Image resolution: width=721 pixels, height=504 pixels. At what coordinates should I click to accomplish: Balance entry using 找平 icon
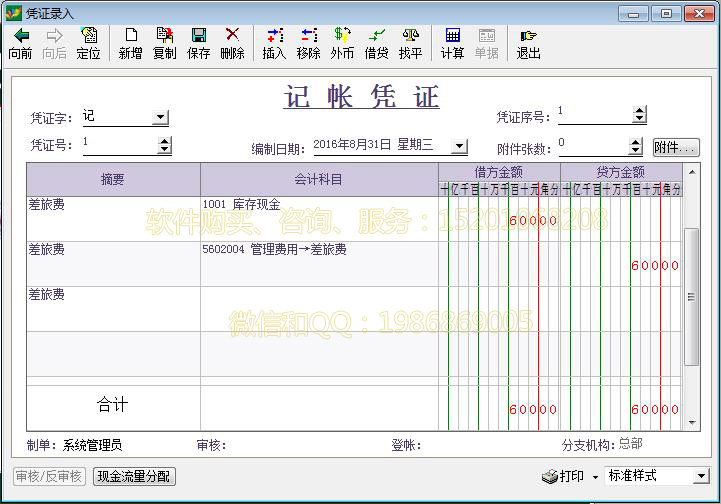click(410, 36)
